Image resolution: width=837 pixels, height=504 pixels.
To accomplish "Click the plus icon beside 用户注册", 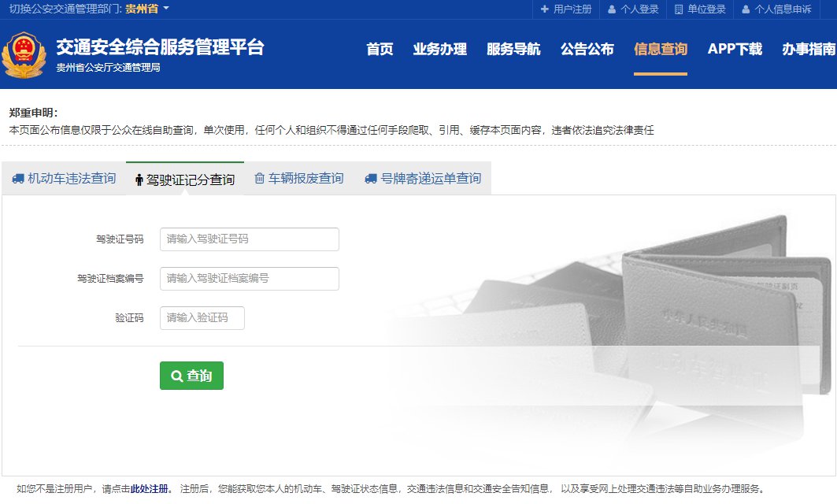I will 544,9.
